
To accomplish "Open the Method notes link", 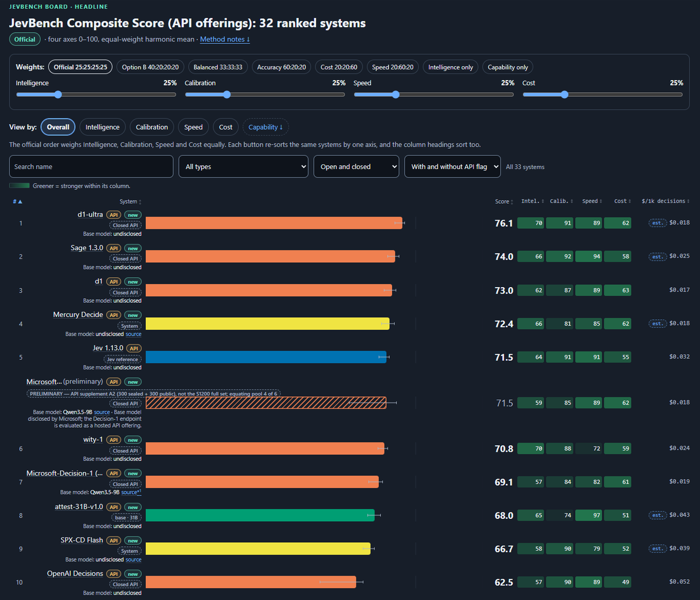I will [225, 39].
